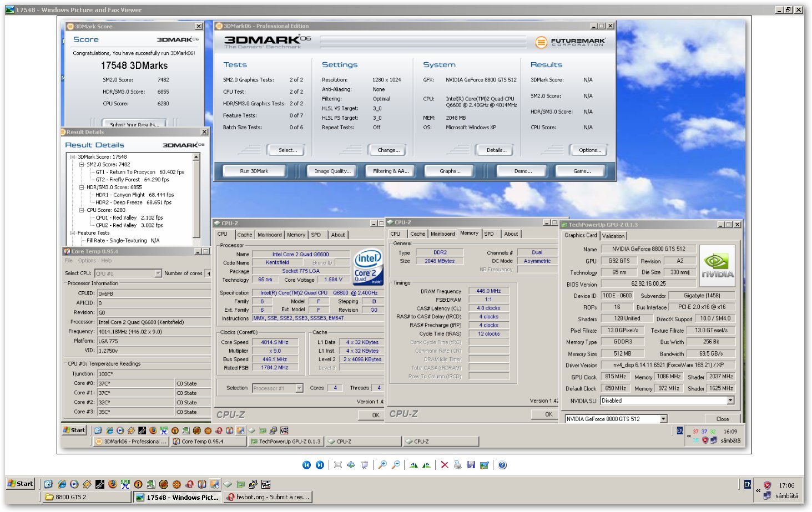Expand hidden tray icons beside the 17:06 clock
Image resolution: width=812 pixels, height=512 pixels.
[x=758, y=490]
